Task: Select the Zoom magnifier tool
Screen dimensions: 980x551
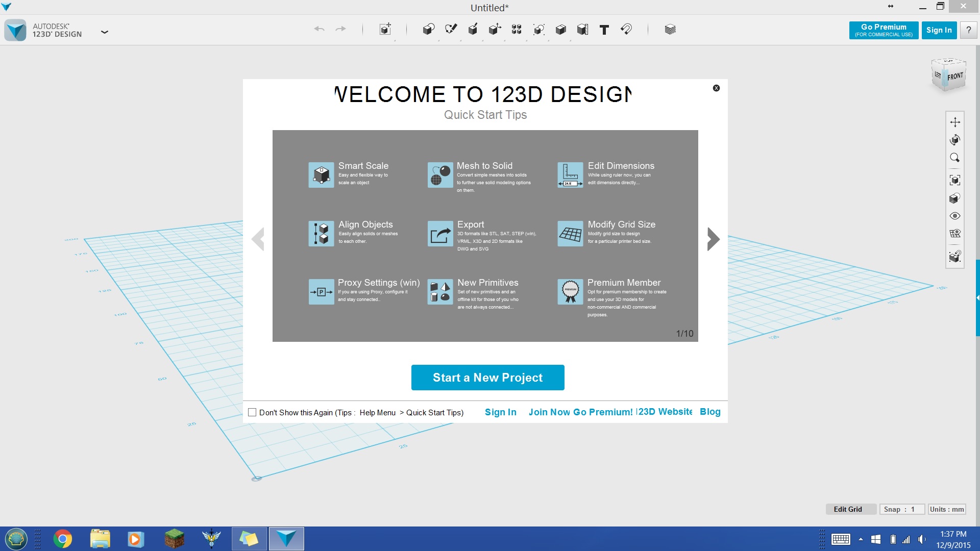Action: (x=955, y=158)
